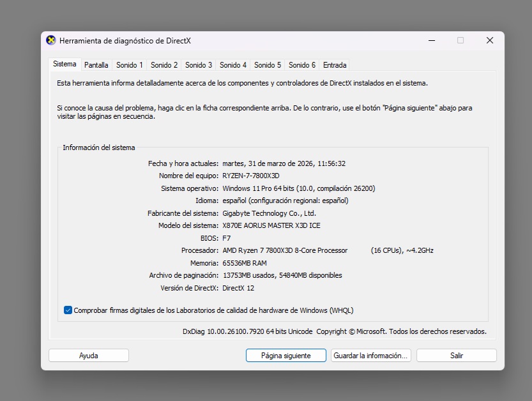Open the Sonido 3 tab
The width and height of the screenshot is (532, 401).
click(198, 64)
